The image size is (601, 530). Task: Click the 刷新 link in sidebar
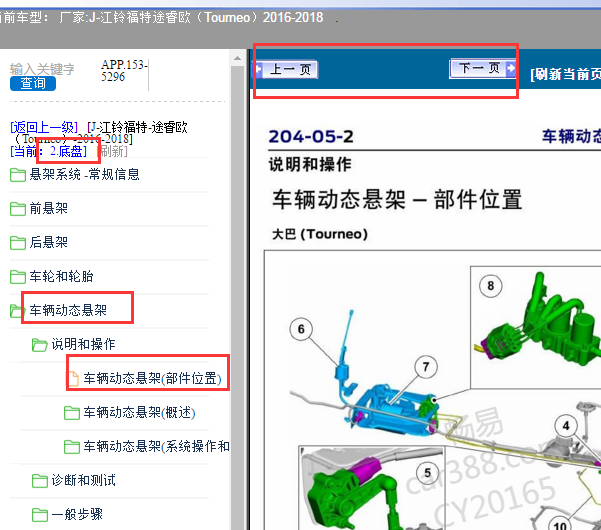(112, 151)
